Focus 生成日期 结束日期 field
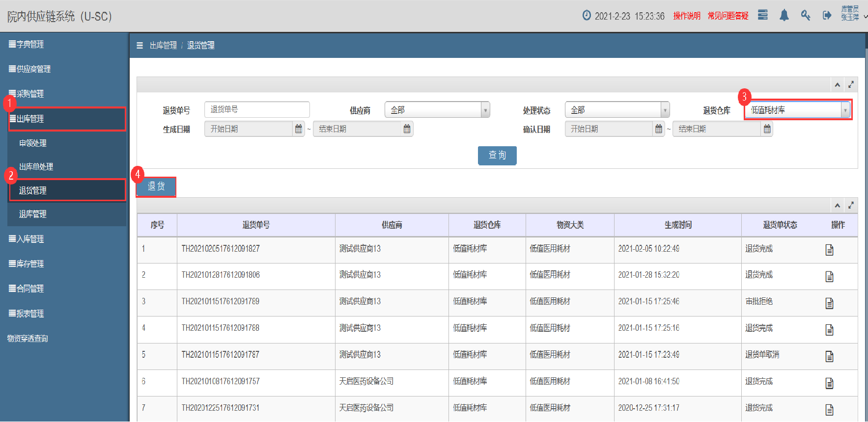868x422 pixels. pos(357,129)
